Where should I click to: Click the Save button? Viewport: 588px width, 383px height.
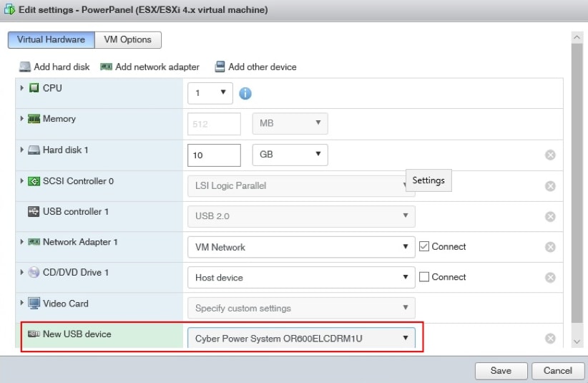point(501,371)
